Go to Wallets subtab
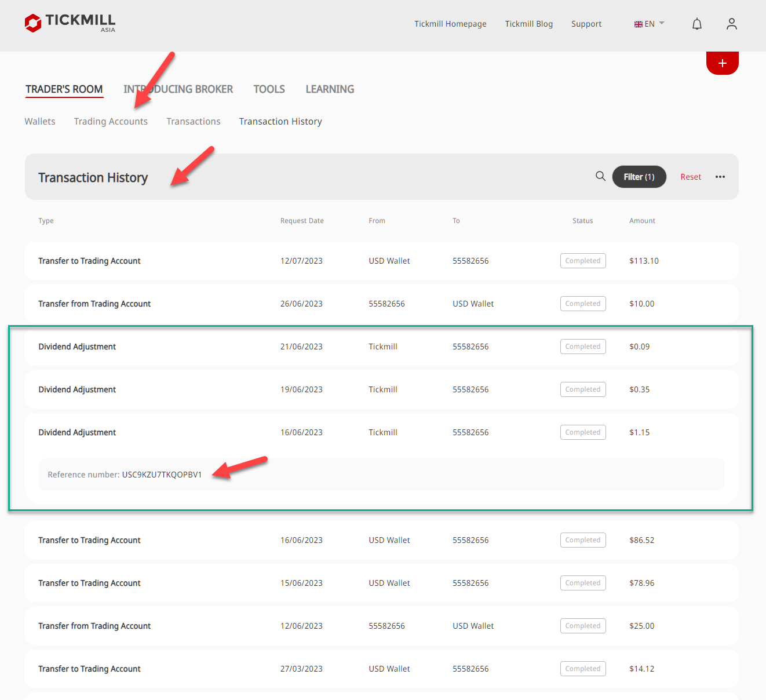This screenshot has width=766, height=700. point(40,121)
